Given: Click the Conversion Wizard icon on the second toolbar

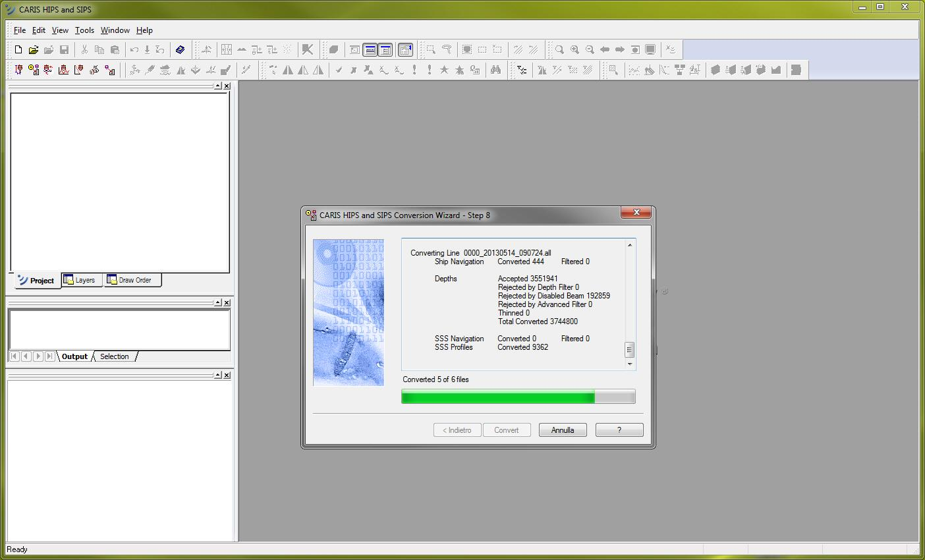Looking at the screenshot, I should [34, 70].
